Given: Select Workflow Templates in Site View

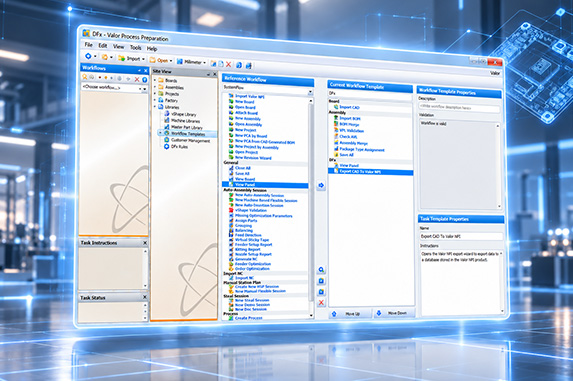Looking at the screenshot, I should [188, 134].
